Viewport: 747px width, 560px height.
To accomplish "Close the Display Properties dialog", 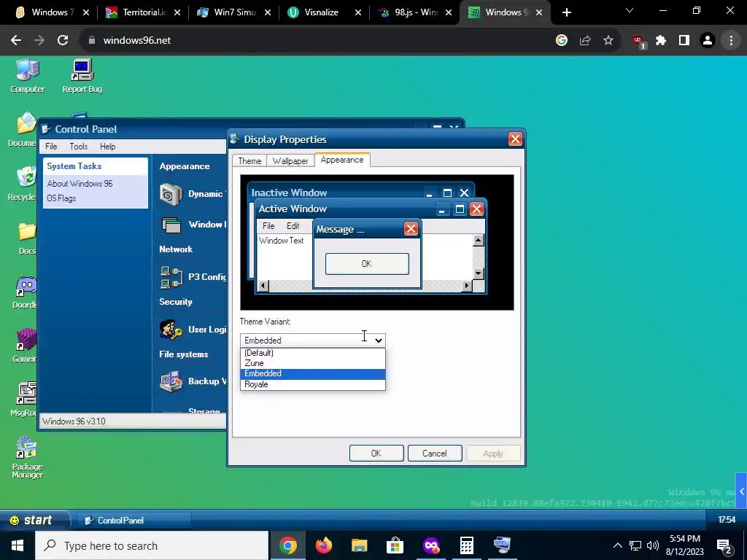I will pos(515,139).
